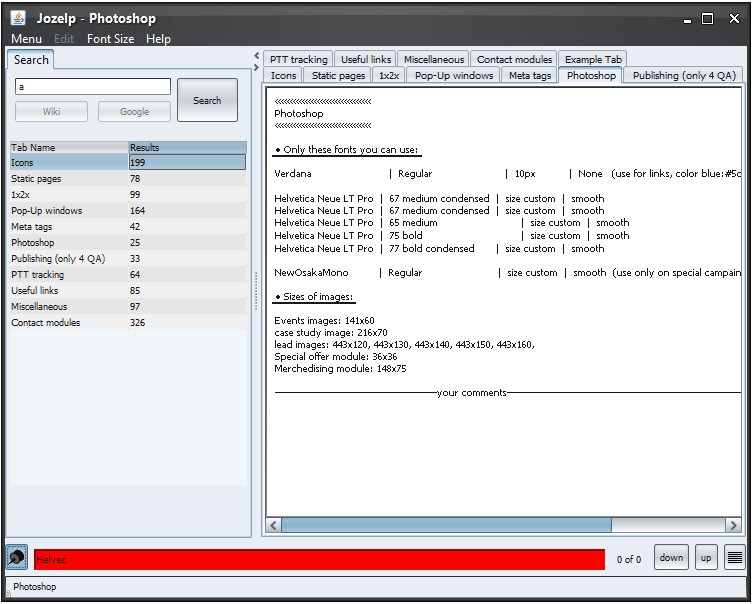Select the 1x2x results row

[128, 194]
